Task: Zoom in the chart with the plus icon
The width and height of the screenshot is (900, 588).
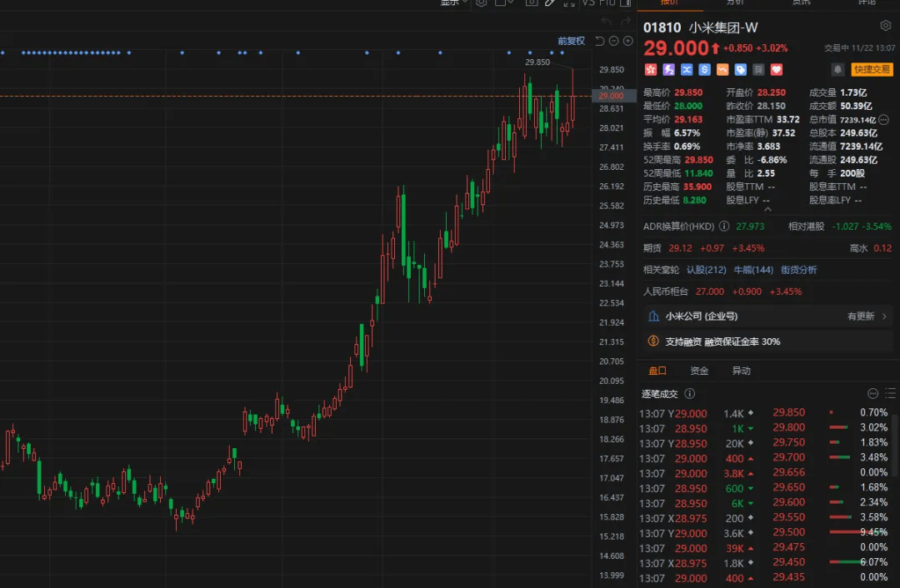Action: pyautogui.click(x=628, y=41)
